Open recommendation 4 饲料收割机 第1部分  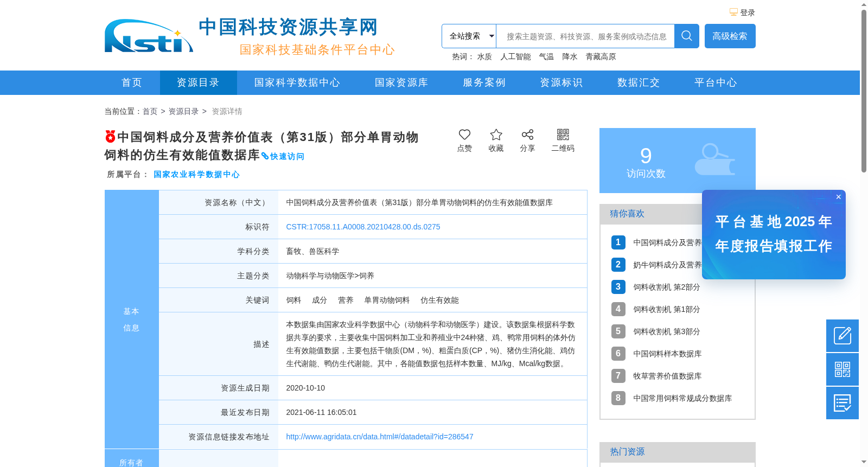click(666, 309)
